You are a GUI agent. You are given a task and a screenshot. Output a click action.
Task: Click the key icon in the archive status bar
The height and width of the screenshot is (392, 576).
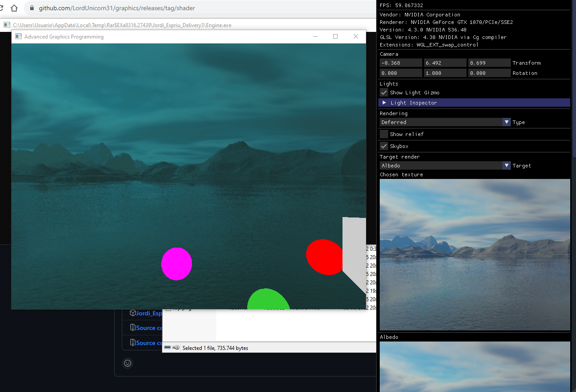[176, 348]
